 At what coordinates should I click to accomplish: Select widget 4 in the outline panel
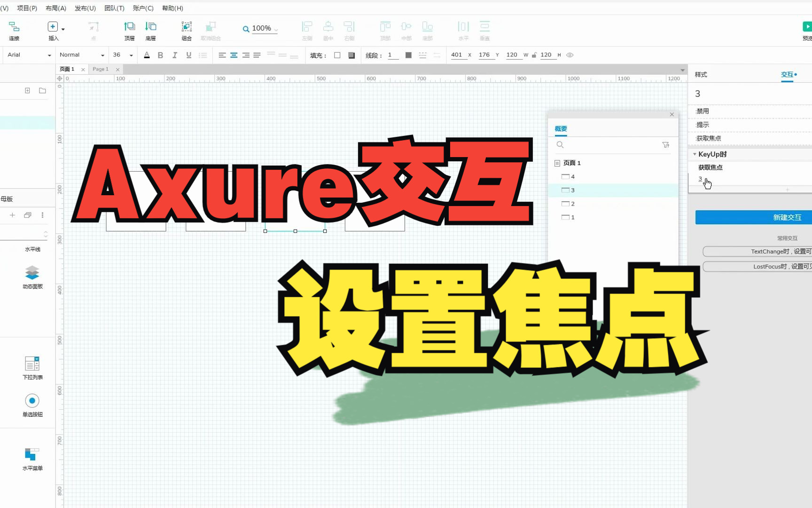coord(613,176)
